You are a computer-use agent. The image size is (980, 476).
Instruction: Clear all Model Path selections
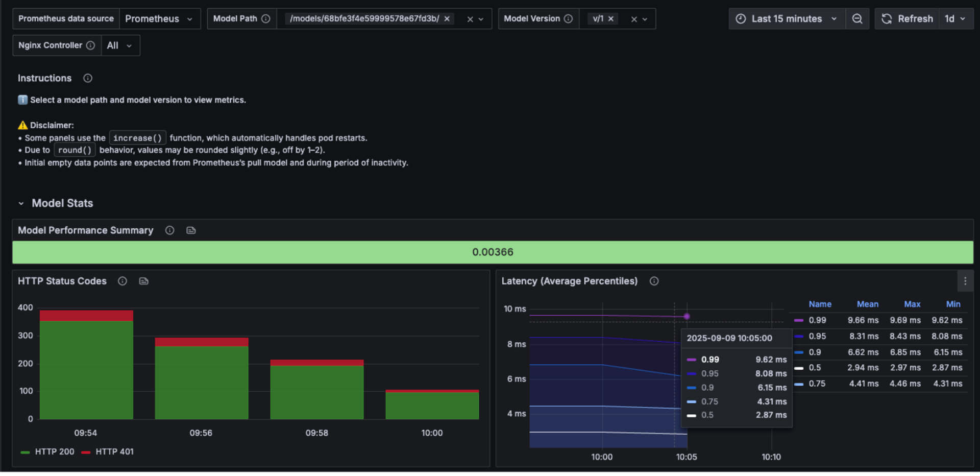pyautogui.click(x=470, y=19)
